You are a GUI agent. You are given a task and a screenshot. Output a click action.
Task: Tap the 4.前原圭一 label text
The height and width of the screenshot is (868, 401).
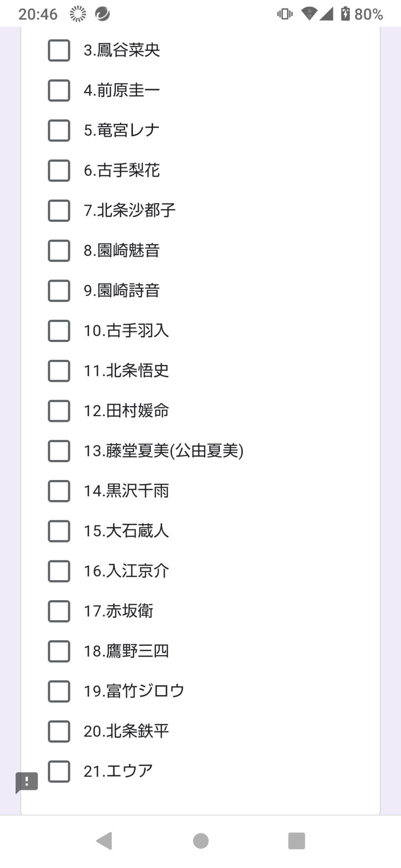pos(122,91)
